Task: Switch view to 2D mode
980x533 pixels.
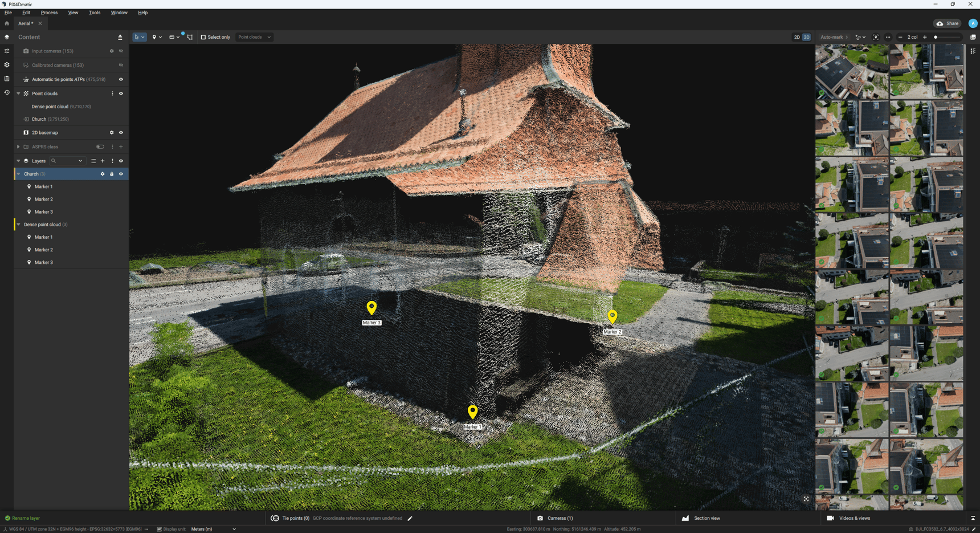Action: point(797,37)
